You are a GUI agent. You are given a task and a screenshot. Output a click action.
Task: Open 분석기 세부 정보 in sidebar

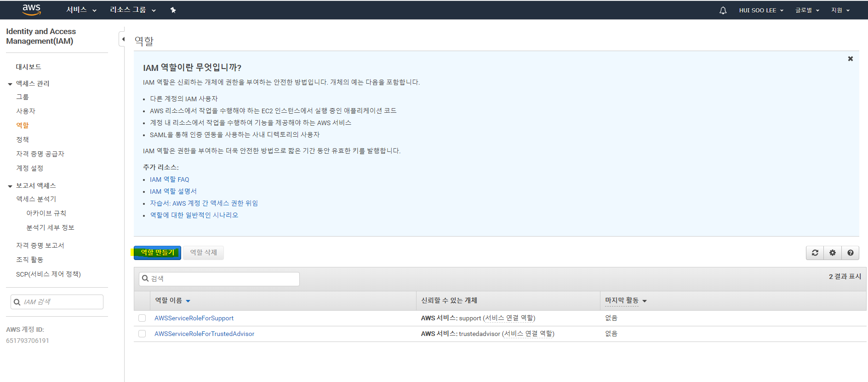click(x=50, y=227)
